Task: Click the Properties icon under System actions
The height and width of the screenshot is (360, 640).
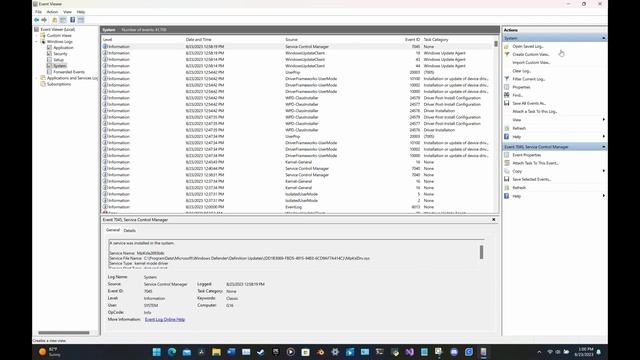Action: click(x=507, y=87)
